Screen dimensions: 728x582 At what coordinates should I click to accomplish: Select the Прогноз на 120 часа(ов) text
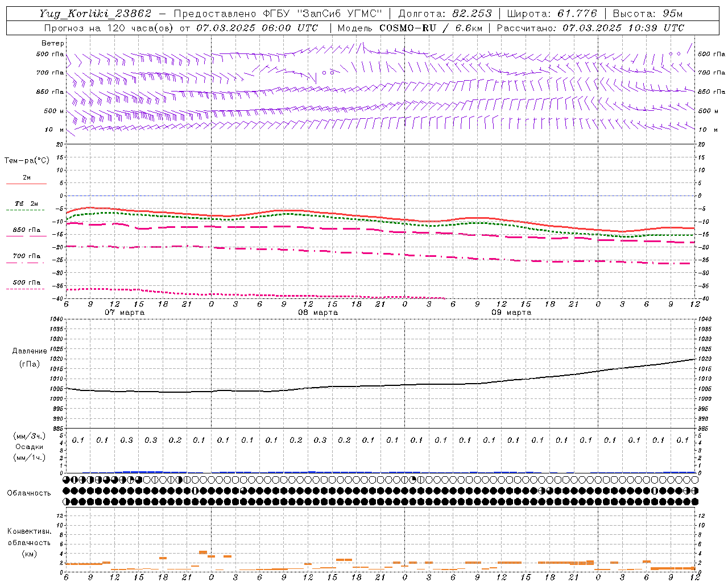(110, 28)
